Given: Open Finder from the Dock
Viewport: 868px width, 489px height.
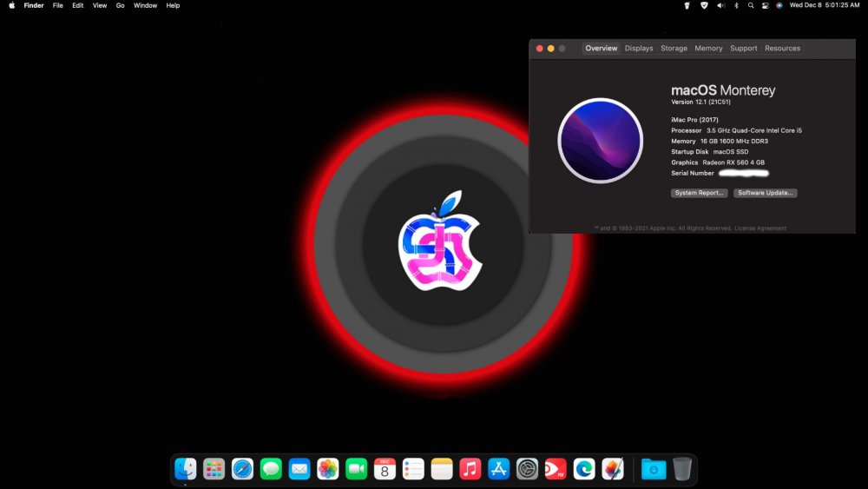Looking at the screenshot, I should click(x=186, y=469).
